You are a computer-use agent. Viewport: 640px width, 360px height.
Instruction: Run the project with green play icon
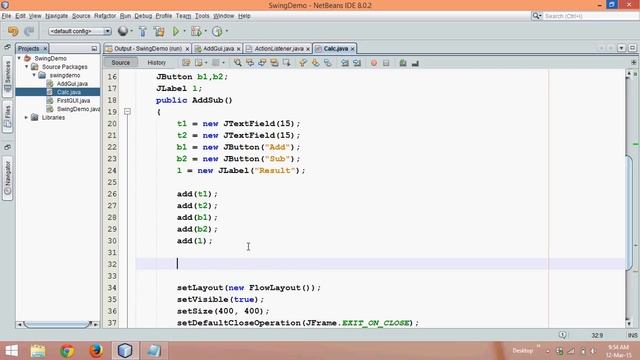176,31
